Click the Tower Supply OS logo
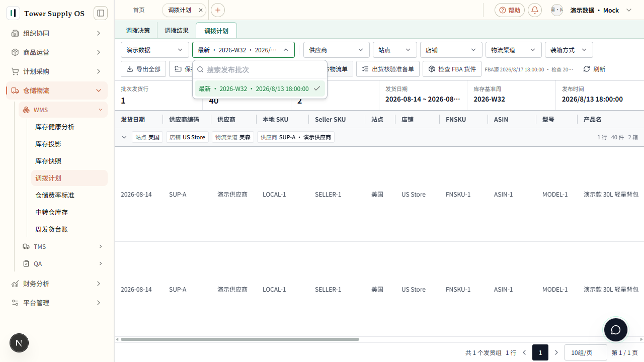Screen dimensions: 644x362 tap(13, 13)
